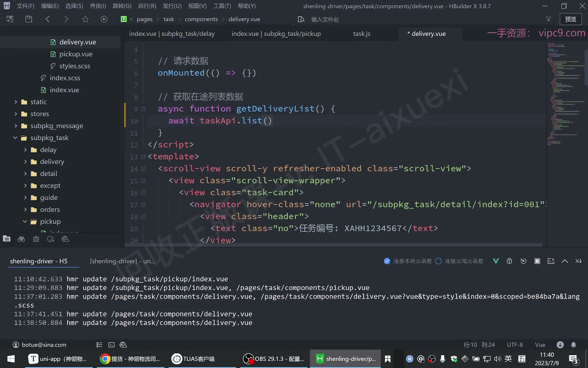This screenshot has height=368, width=588.
Task: Click the Run play icon in toolbar
Action: (104, 19)
